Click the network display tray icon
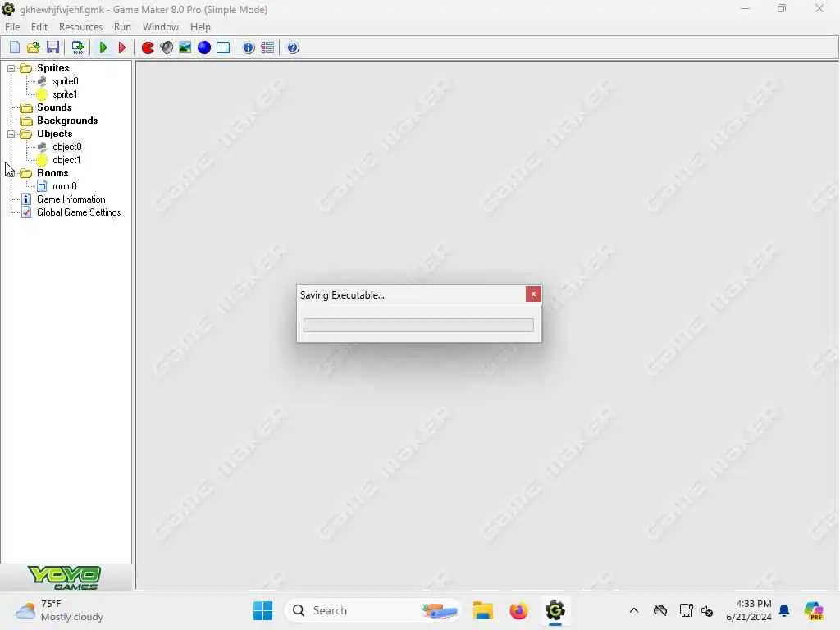 coord(687,610)
